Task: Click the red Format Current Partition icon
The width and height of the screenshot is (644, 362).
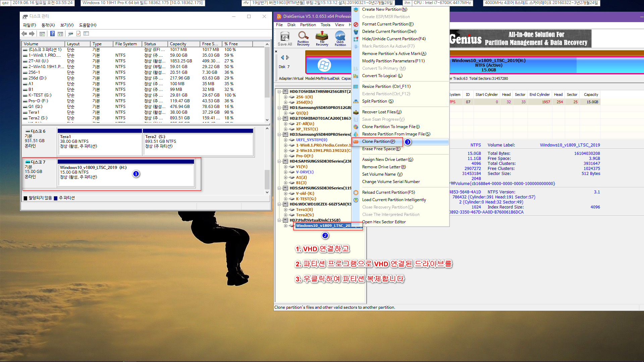Action: pos(356,24)
